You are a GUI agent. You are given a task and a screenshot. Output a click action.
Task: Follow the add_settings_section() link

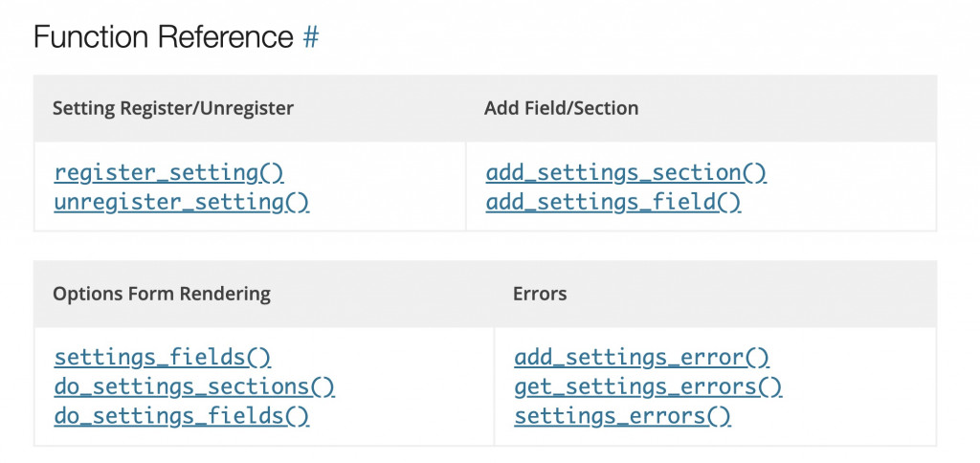[626, 173]
